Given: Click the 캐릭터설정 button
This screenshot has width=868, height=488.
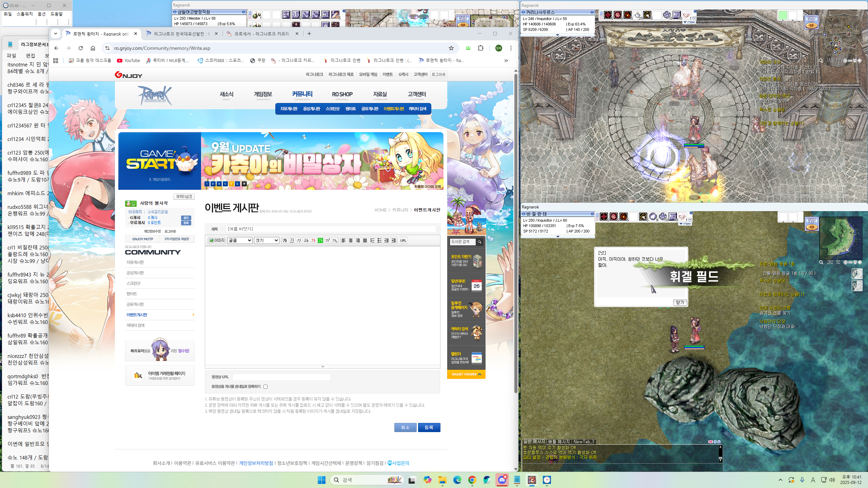Looking at the screenshot, I should [184, 197].
